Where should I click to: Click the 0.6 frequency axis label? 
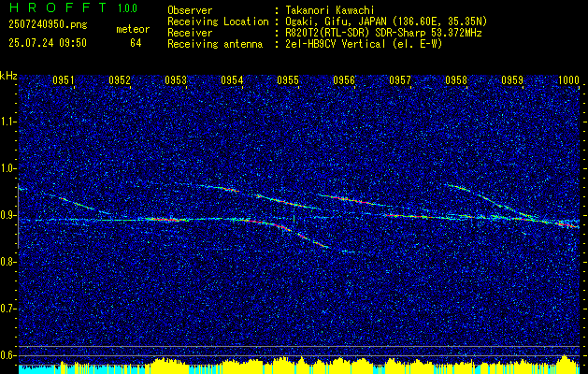click(8, 355)
